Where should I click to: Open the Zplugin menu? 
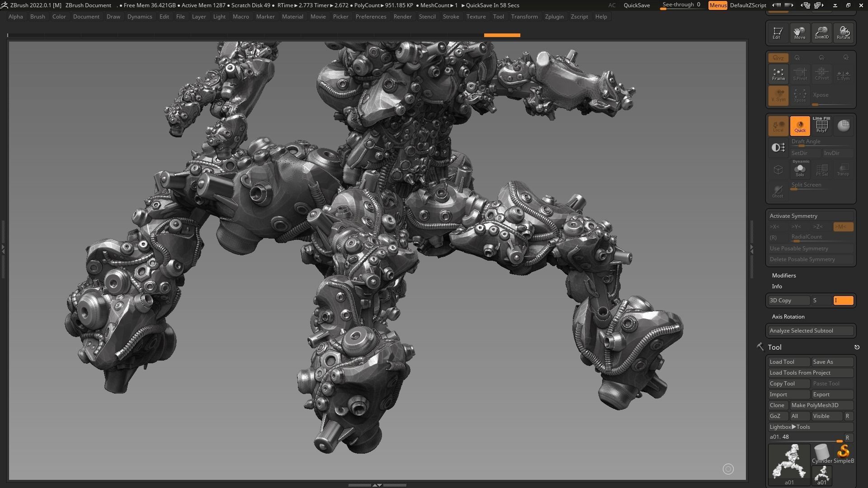click(x=554, y=17)
